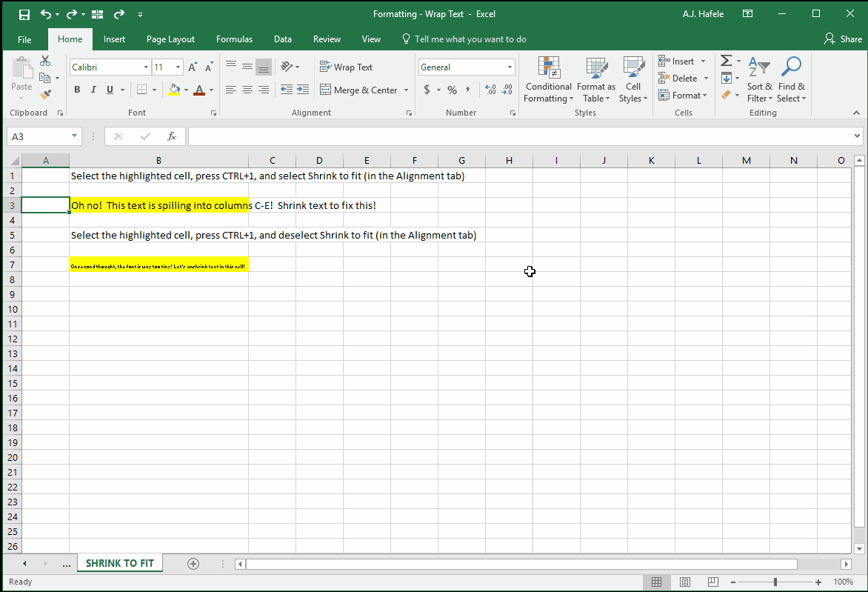Expand the formula bar chevron
868x592 pixels.
click(857, 136)
